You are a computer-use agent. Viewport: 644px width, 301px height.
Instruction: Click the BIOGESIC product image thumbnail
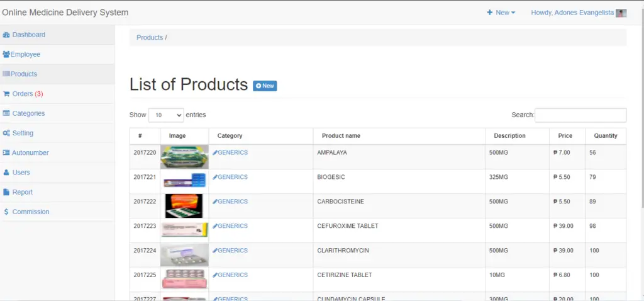[x=184, y=181]
